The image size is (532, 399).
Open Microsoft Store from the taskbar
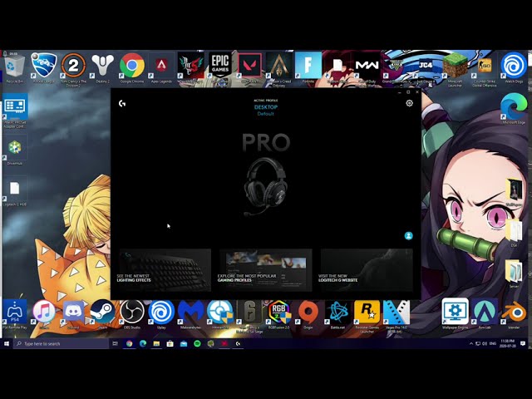170,343
